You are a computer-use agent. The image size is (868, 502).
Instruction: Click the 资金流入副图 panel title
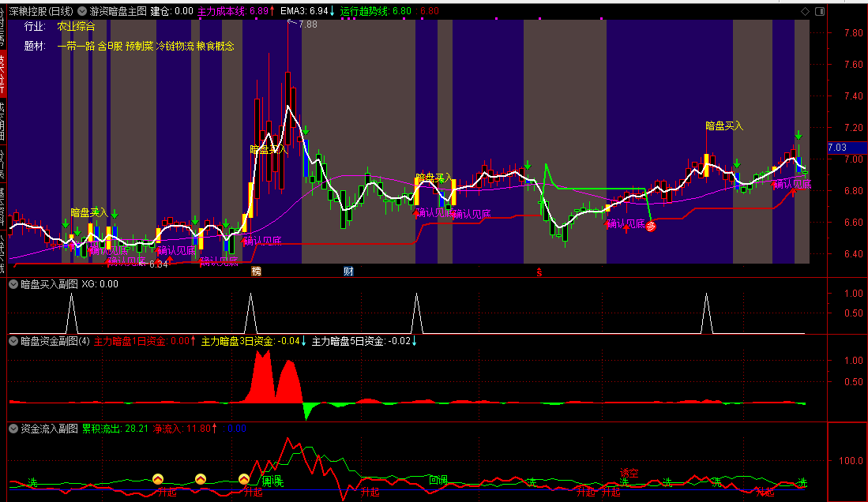click(x=49, y=429)
